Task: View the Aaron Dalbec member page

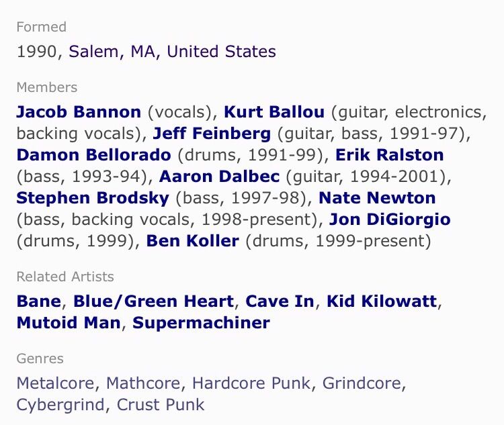Action: (219, 177)
